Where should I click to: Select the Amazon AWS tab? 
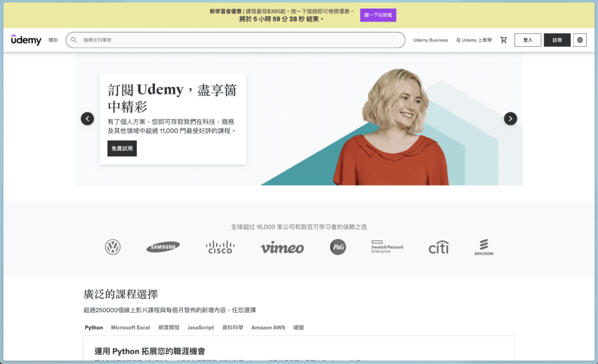[268, 327]
